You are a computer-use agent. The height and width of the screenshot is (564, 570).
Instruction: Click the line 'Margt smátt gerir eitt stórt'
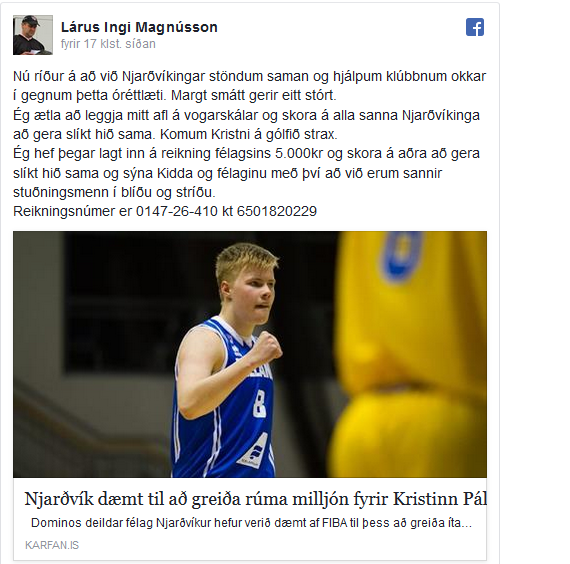pyautogui.click(x=254, y=96)
